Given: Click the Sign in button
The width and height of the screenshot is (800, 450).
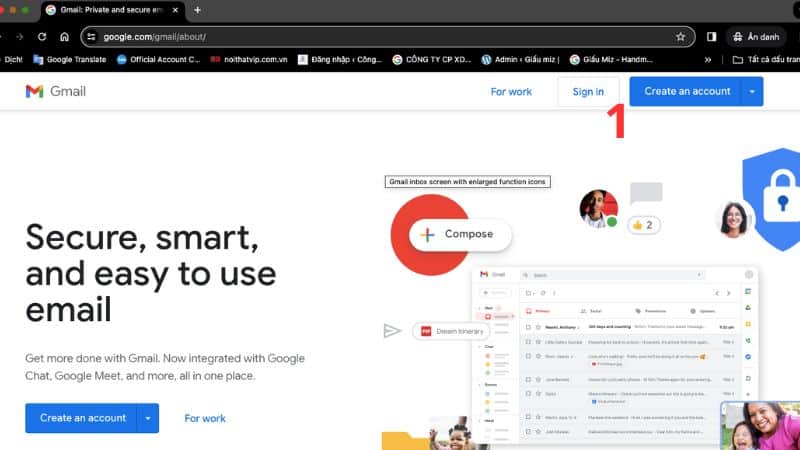Looking at the screenshot, I should tap(588, 92).
